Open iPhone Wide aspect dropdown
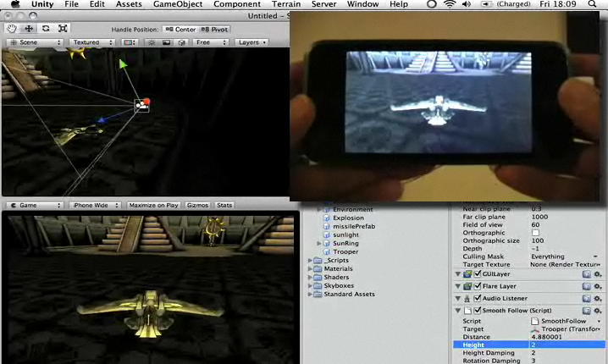This screenshot has width=608, height=364. (96, 205)
